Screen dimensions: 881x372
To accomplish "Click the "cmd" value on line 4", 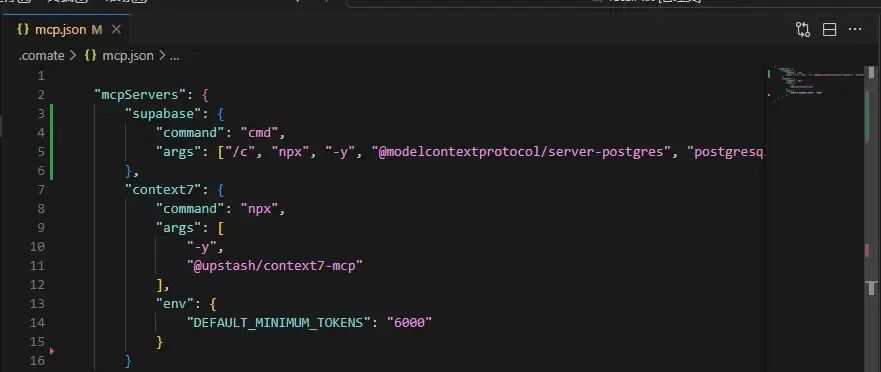I will click(x=260, y=133).
